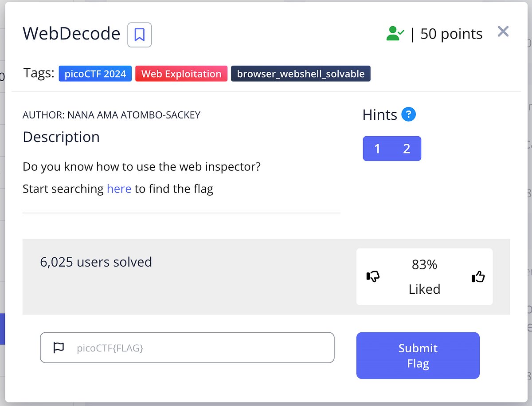Select the browser_webshell_solvable tag
This screenshot has height=406, width=532.
coord(301,74)
